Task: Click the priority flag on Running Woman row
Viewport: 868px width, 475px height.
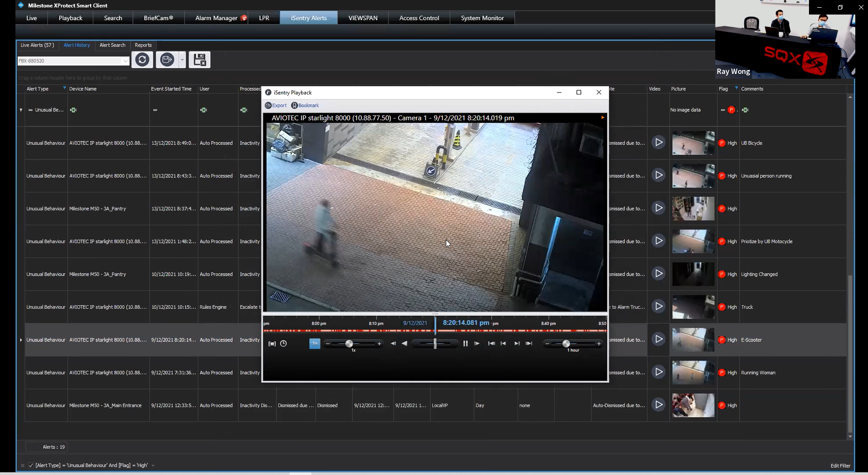Action: coord(722,373)
